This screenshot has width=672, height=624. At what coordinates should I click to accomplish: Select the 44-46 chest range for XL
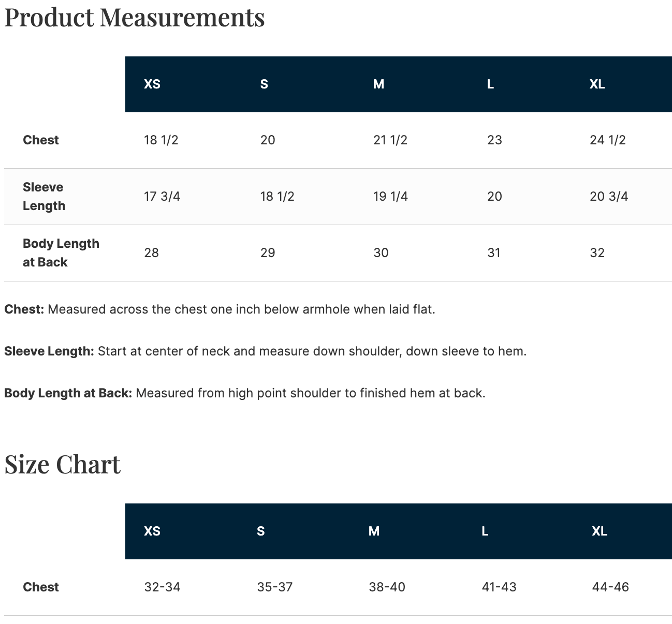tap(610, 587)
